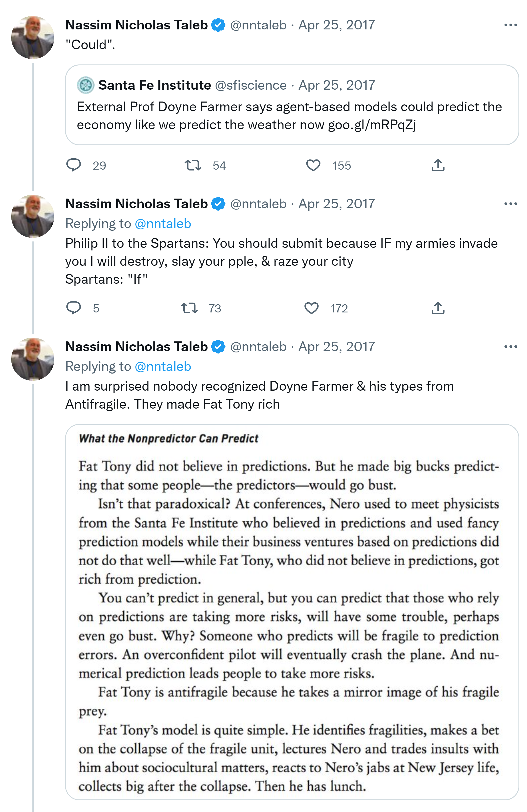Like the Philip II Spartans tweet
The image size is (527, 812).
click(311, 308)
